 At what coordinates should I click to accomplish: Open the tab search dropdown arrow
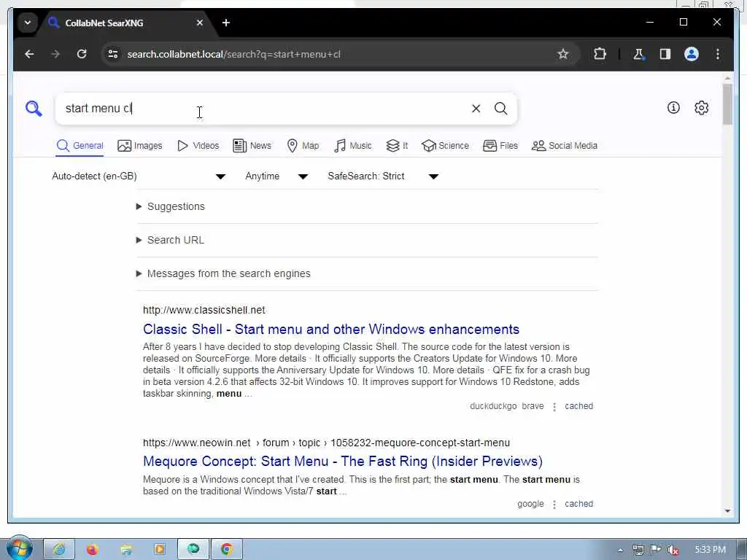[28, 23]
